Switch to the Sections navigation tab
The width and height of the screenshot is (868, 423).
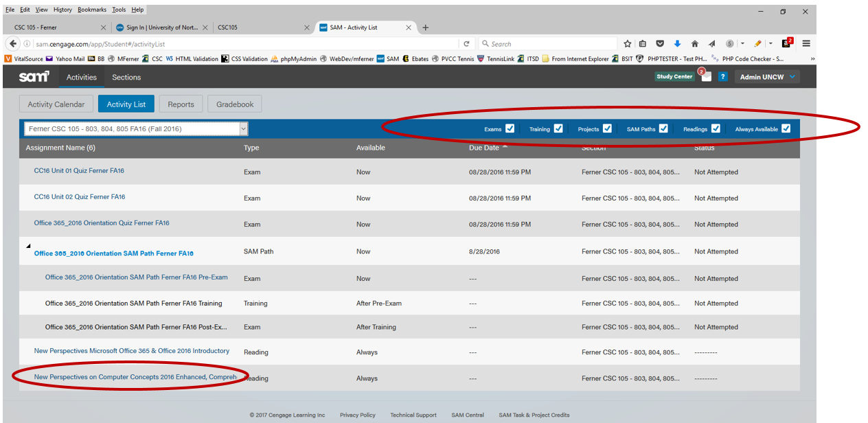click(126, 77)
